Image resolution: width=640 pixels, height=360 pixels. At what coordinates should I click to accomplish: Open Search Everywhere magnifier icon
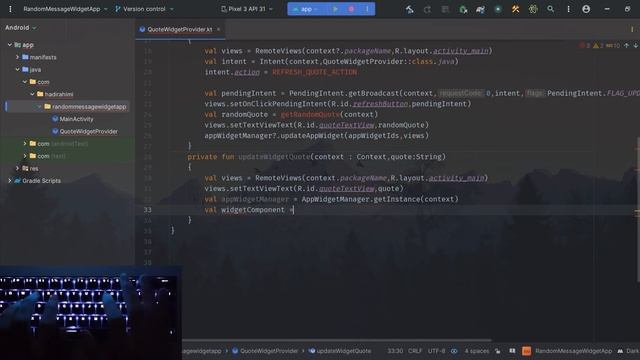(551, 9)
